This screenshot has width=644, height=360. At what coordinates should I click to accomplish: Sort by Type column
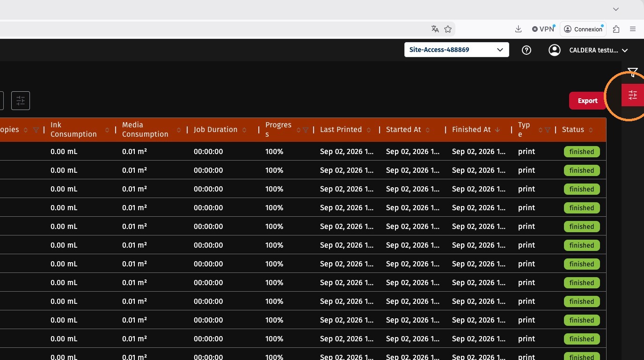tap(541, 130)
